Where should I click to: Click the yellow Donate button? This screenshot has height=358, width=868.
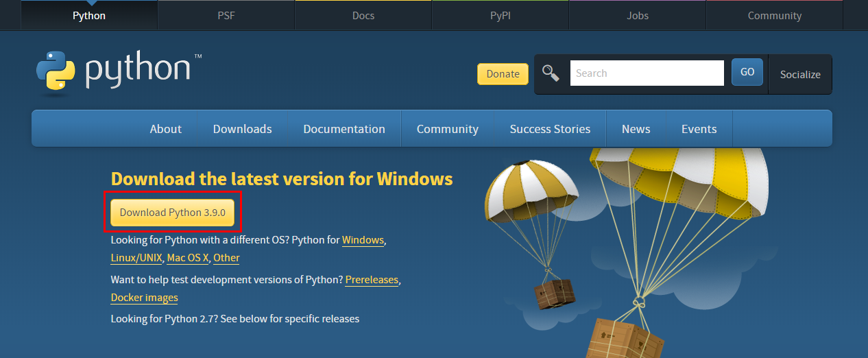click(x=503, y=74)
